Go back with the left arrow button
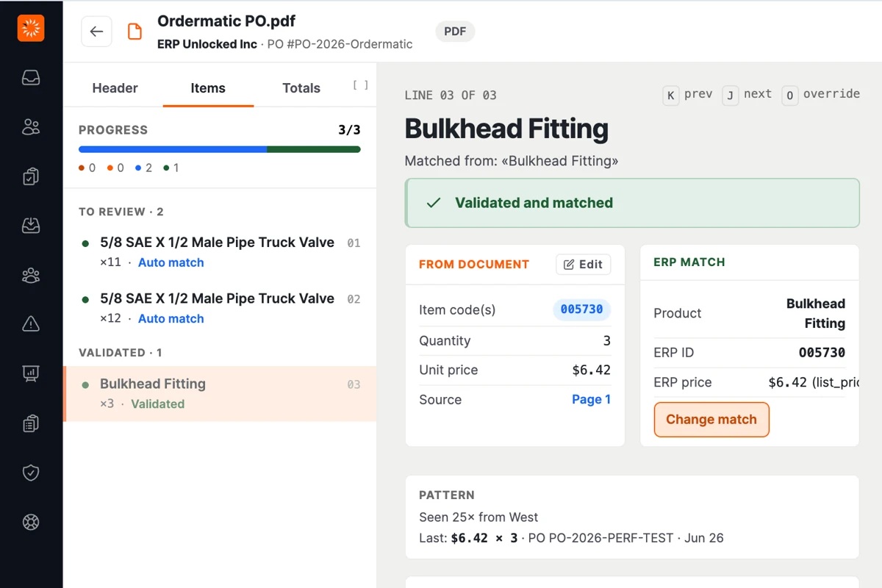 tap(96, 32)
